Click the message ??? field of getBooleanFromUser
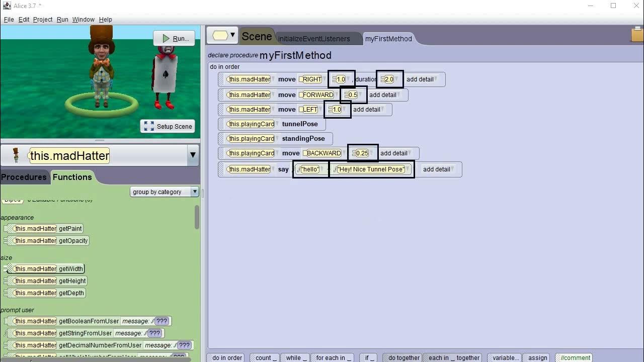Screen dimensions: 644x362 point(161,321)
